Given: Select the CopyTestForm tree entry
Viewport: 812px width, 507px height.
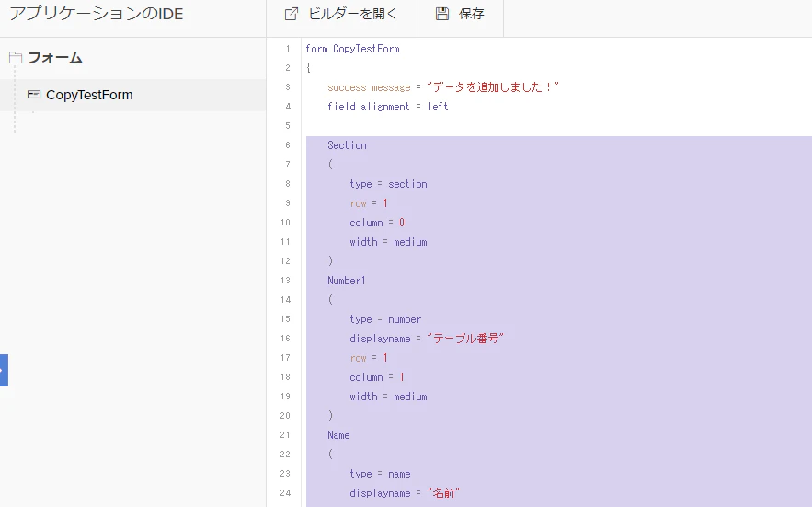Looking at the screenshot, I should pos(132,95).
